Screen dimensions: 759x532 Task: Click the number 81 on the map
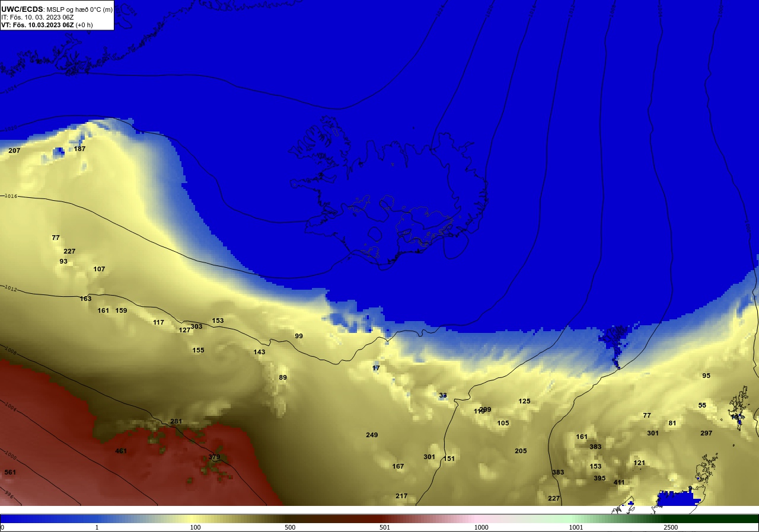(x=672, y=423)
